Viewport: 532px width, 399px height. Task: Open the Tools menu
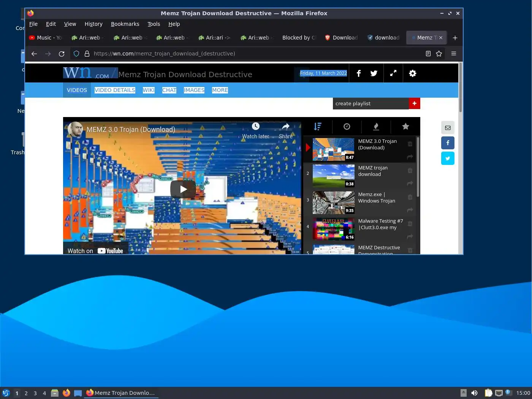coord(154,24)
